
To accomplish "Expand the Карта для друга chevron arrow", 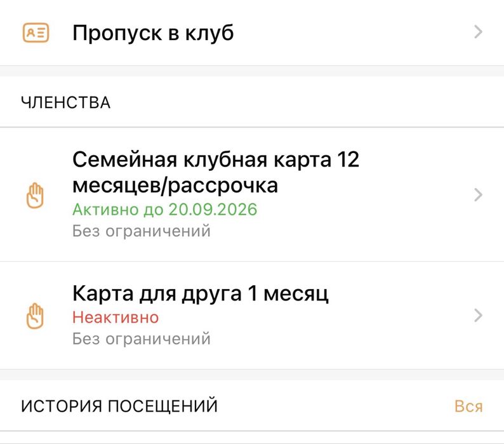I will (x=479, y=316).
